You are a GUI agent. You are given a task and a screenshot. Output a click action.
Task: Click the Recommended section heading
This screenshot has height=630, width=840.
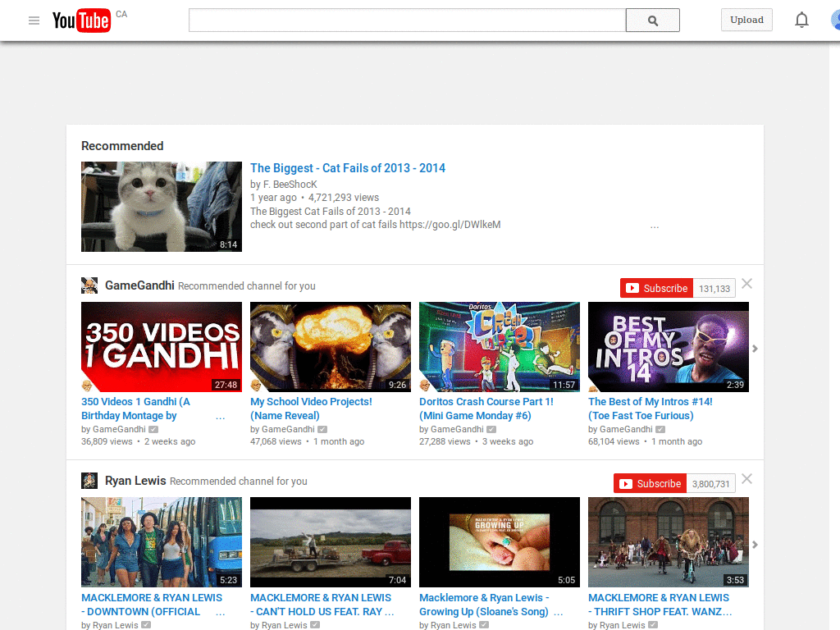coord(122,146)
